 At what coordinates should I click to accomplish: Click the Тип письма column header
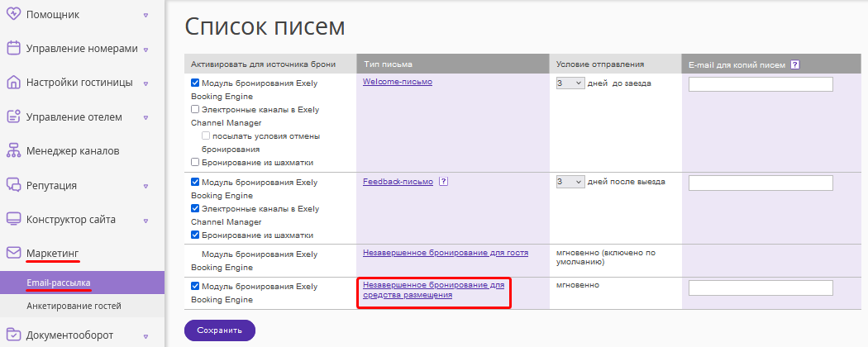pos(453,64)
